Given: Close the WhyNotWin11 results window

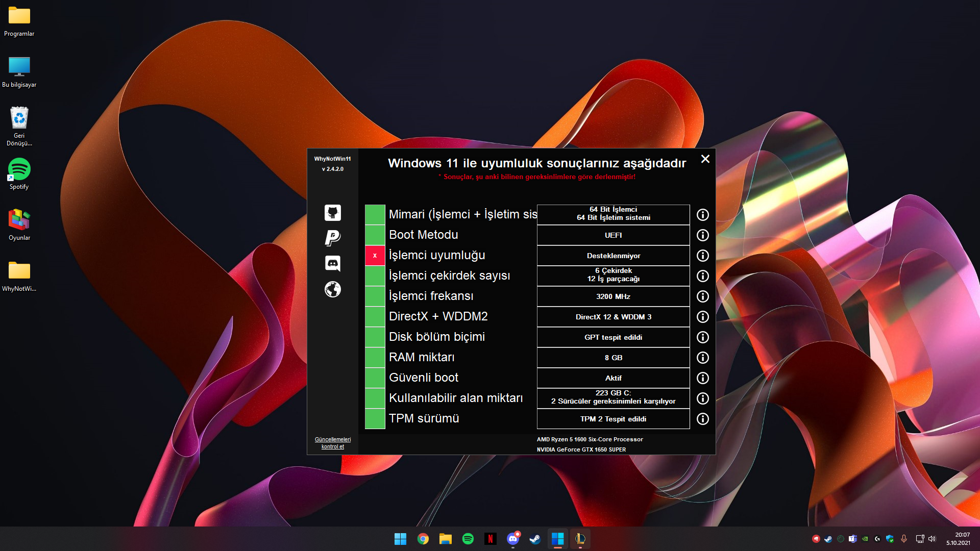Looking at the screenshot, I should tap(705, 159).
